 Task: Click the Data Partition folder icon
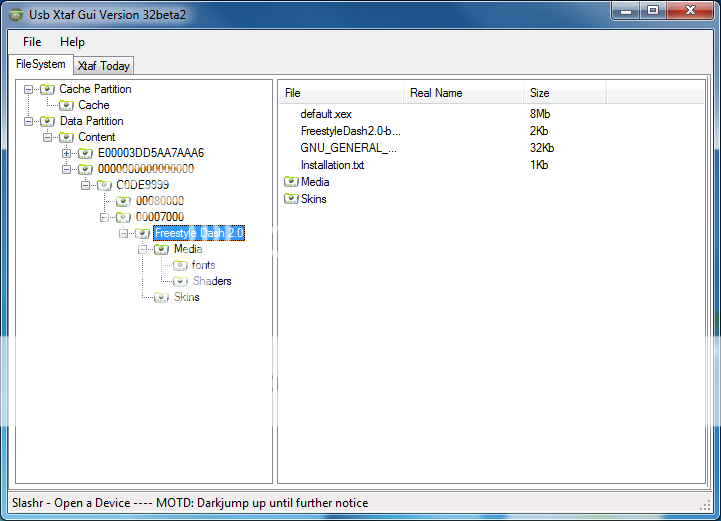(x=47, y=121)
